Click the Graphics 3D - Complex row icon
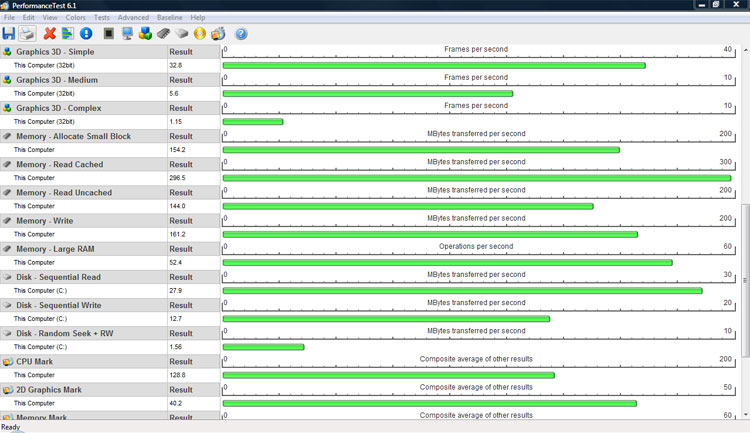 (7, 108)
